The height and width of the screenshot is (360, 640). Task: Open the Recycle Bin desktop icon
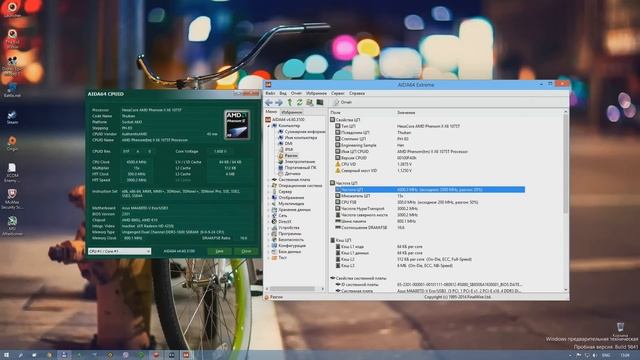(x=620, y=329)
